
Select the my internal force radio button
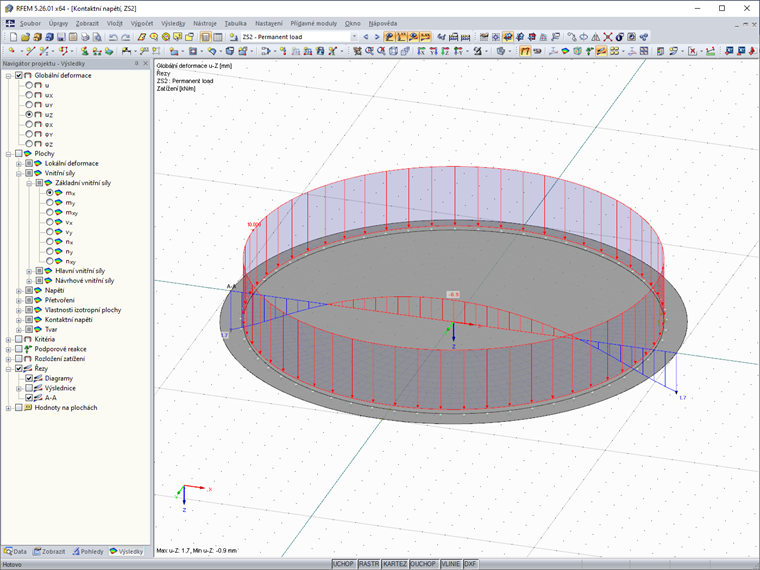(50, 202)
